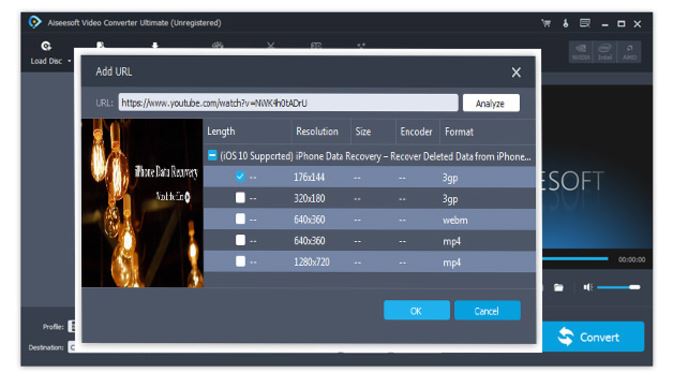Check the 640x360 mp4 option
Viewport: 675px width, 380px height.
click(240, 240)
